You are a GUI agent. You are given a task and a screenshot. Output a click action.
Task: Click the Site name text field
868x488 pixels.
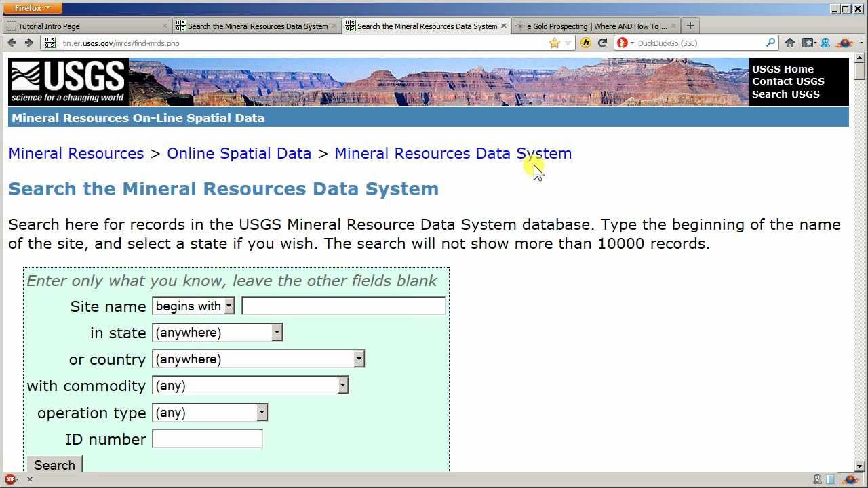pyautogui.click(x=343, y=306)
